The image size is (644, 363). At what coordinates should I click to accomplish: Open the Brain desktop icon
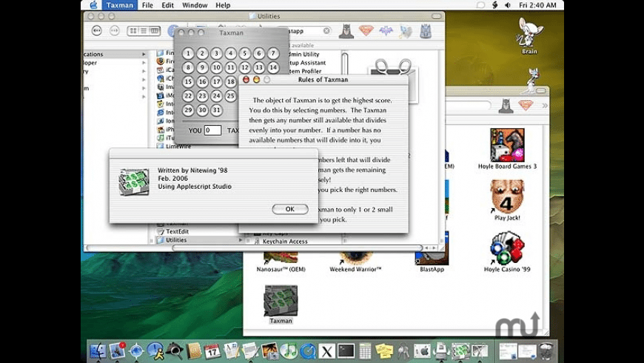click(x=529, y=36)
